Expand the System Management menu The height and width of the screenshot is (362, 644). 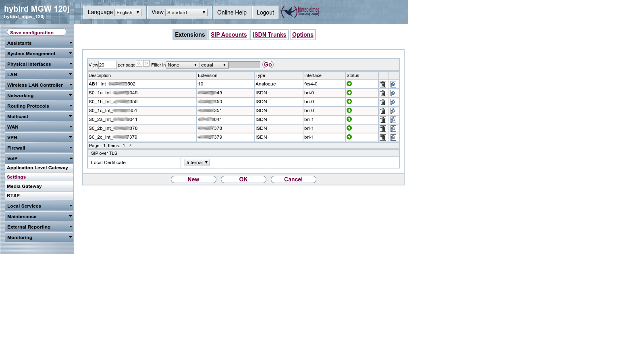(x=39, y=54)
